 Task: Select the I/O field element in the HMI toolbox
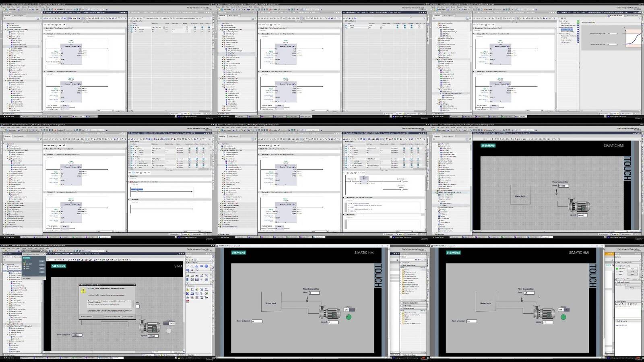click(188, 275)
